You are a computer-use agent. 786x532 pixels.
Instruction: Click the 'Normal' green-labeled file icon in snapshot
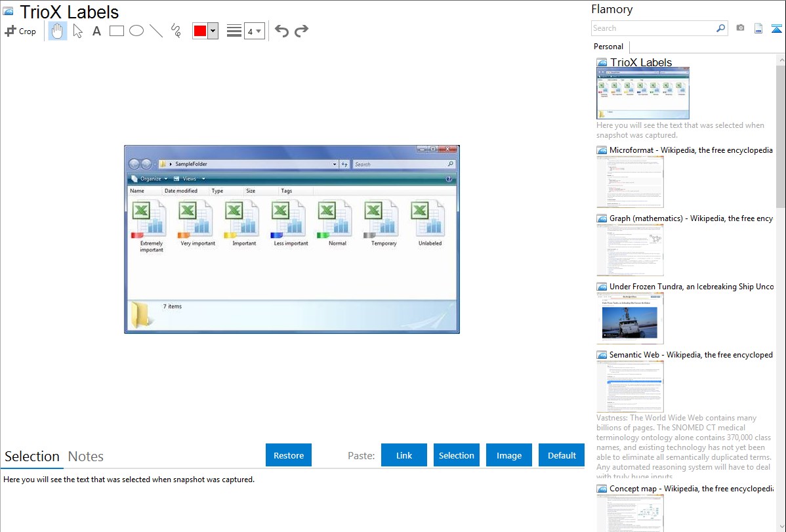click(335, 218)
